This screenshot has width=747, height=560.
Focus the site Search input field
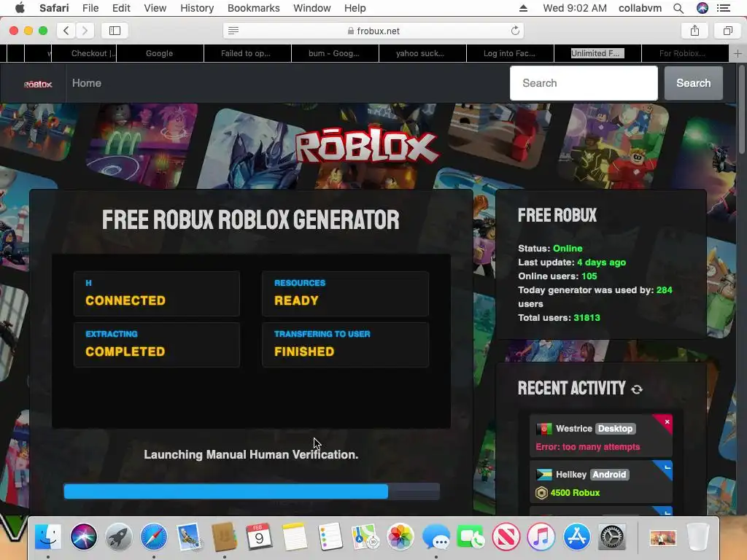point(584,83)
